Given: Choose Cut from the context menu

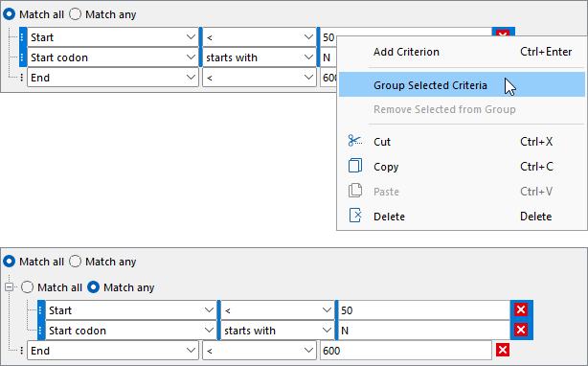Looking at the screenshot, I should coord(462,142).
